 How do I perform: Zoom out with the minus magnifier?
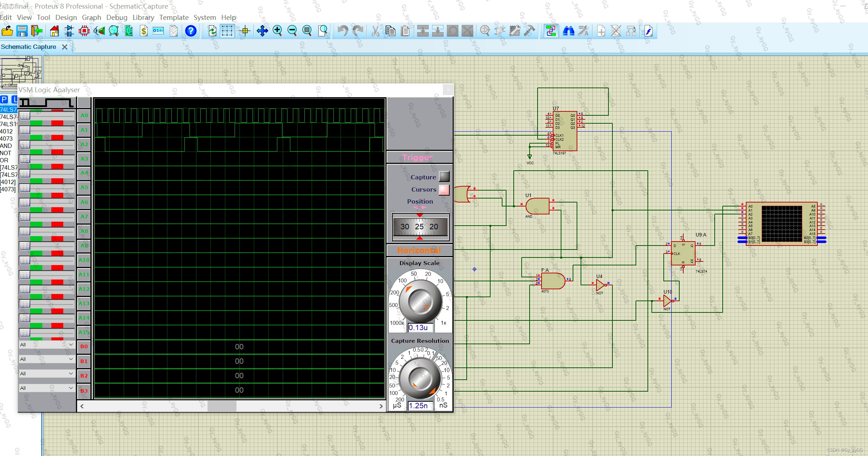[292, 31]
